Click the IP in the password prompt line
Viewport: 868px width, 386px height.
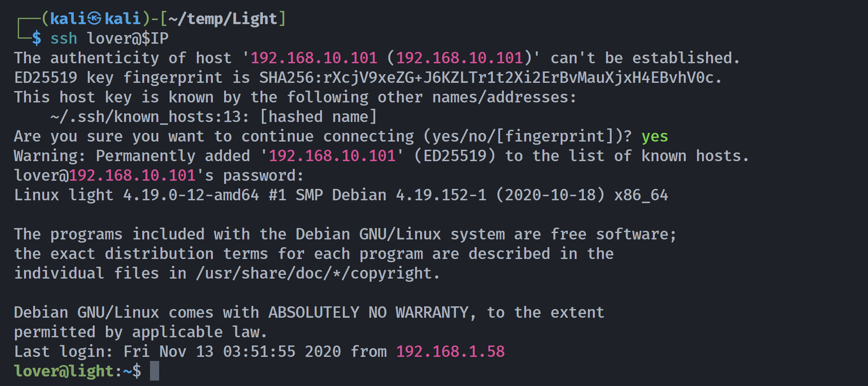point(132,175)
